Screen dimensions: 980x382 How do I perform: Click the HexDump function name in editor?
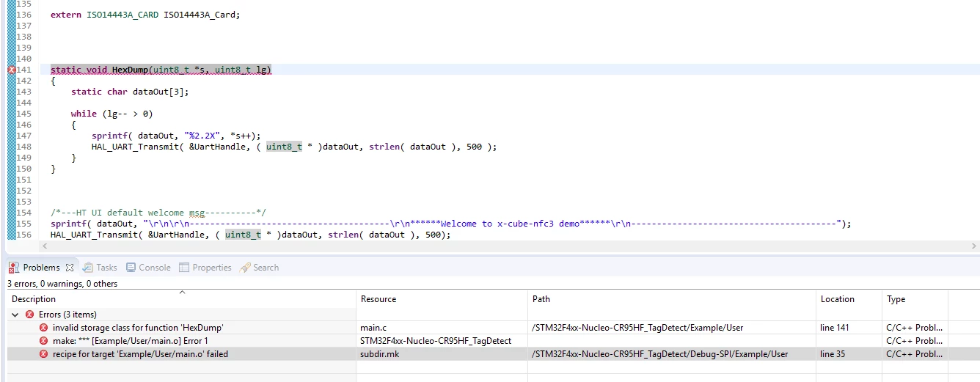click(130, 70)
